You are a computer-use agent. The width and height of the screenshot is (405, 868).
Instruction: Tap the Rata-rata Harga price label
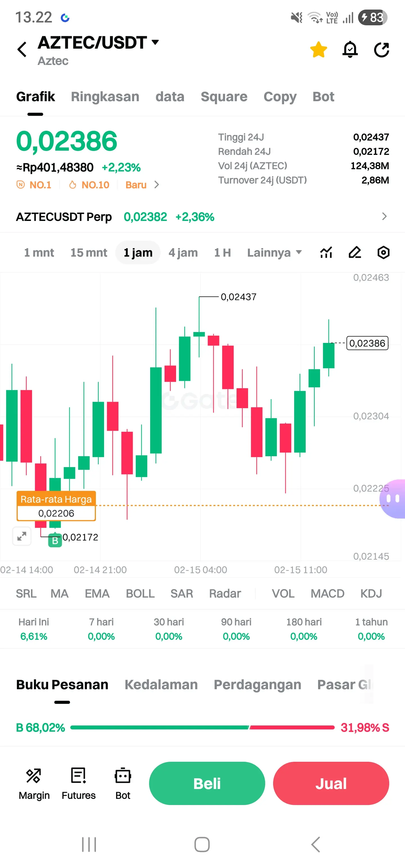coord(56,506)
